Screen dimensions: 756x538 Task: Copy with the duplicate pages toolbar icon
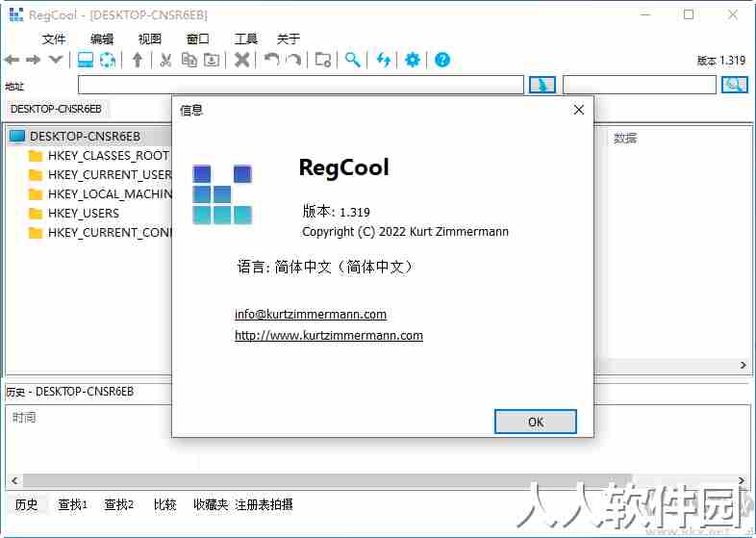point(189,60)
